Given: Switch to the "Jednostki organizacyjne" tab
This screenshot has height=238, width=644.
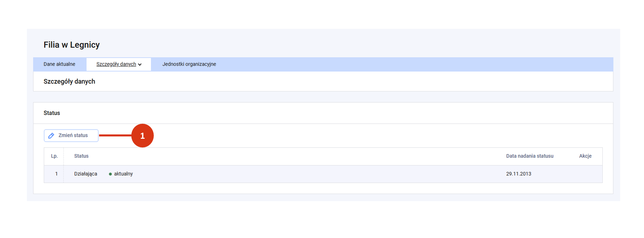Looking at the screenshot, I should (x=189, y=64).
